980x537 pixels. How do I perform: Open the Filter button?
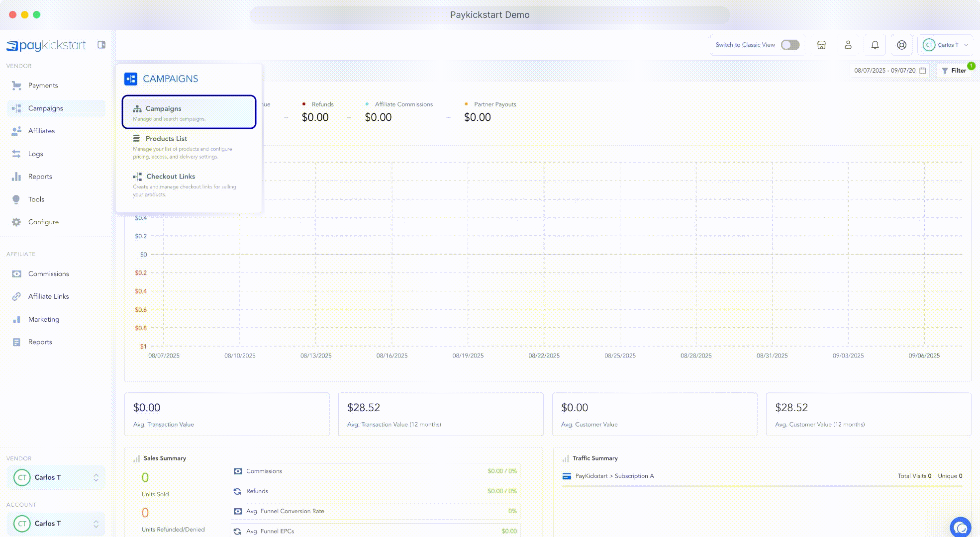pos(954,71)
